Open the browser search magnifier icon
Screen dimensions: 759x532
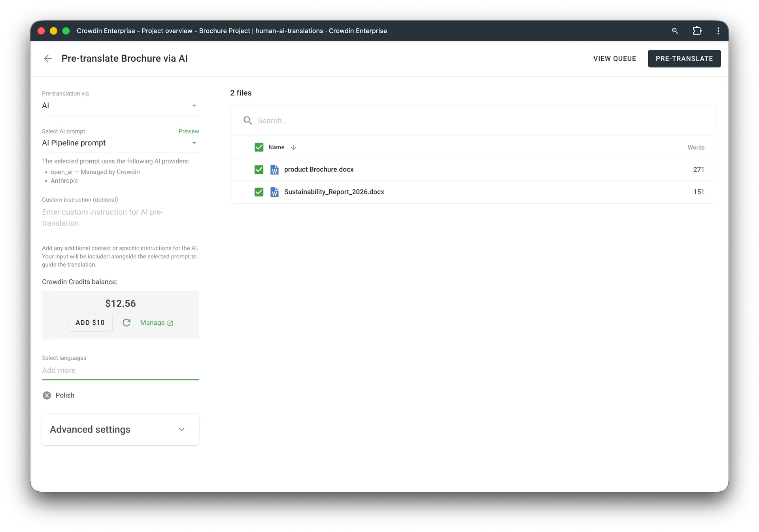(675, 31)
